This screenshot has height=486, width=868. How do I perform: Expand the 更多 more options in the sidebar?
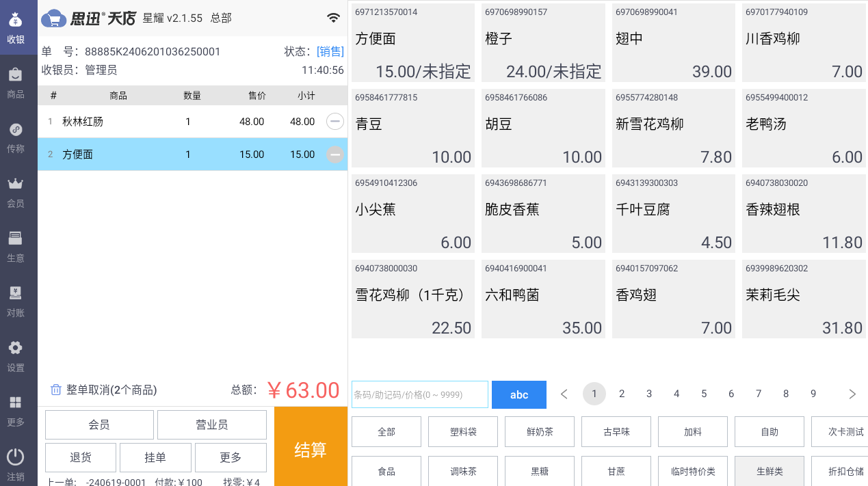(17, 410)
